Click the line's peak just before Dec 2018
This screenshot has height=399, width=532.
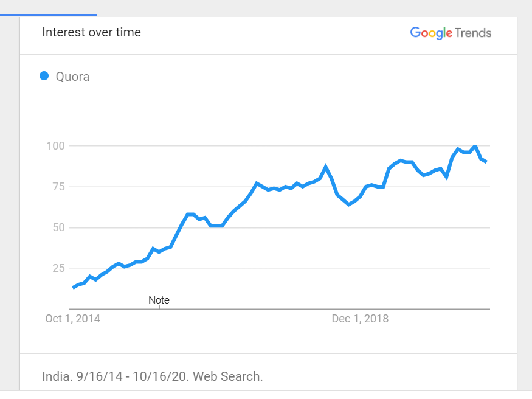coord(326,166)
